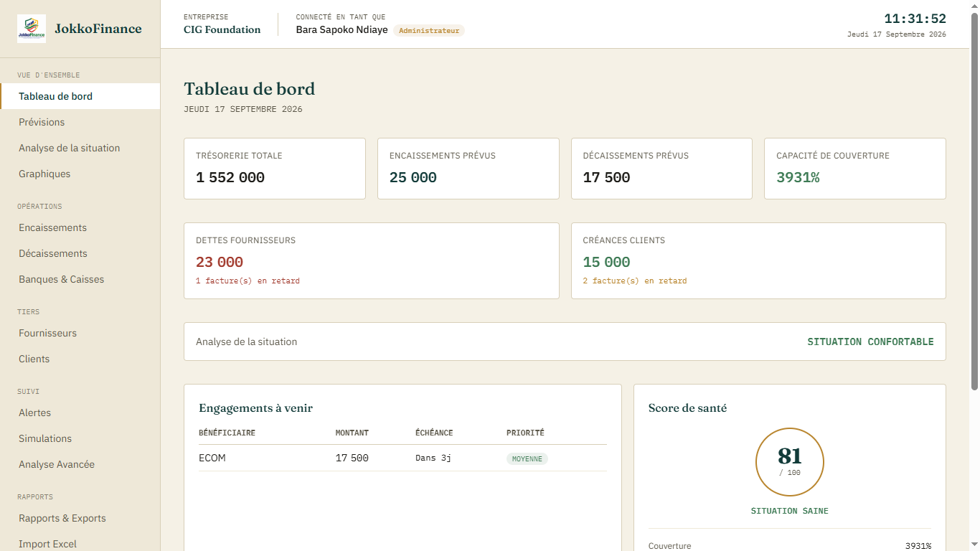Viewport: 980px width, 551px height.
Task: Click the '1 facture(s) en retard' notice
Action: pyautogui.click(x=248, y=281)
